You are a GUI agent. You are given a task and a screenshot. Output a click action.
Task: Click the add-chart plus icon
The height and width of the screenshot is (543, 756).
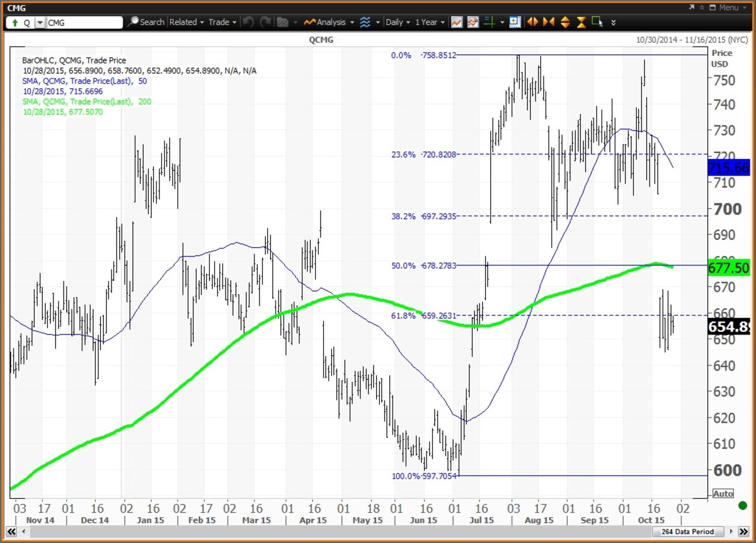point(515,22)
